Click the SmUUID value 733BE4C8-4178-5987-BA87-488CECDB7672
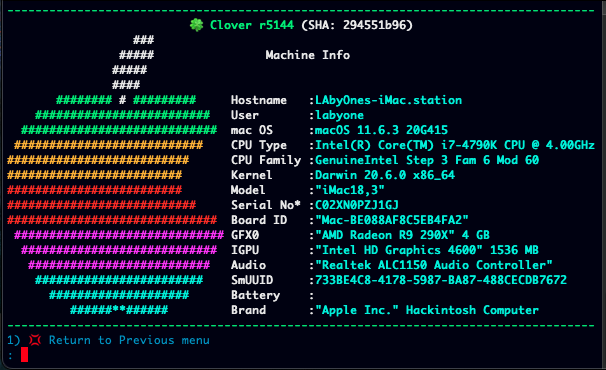This screenshot has width=606, height=370. (x=441, y=280)
